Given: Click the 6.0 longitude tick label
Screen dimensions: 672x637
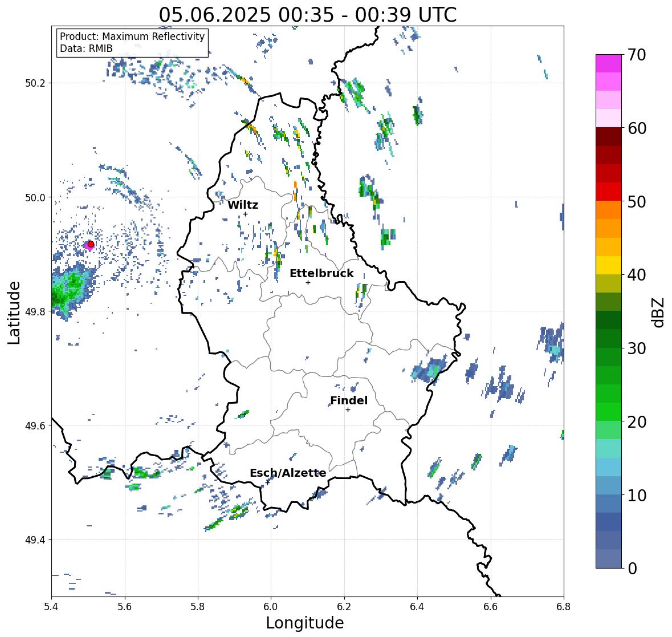Looking at the screenshot, I should click(x=271, y=607).
